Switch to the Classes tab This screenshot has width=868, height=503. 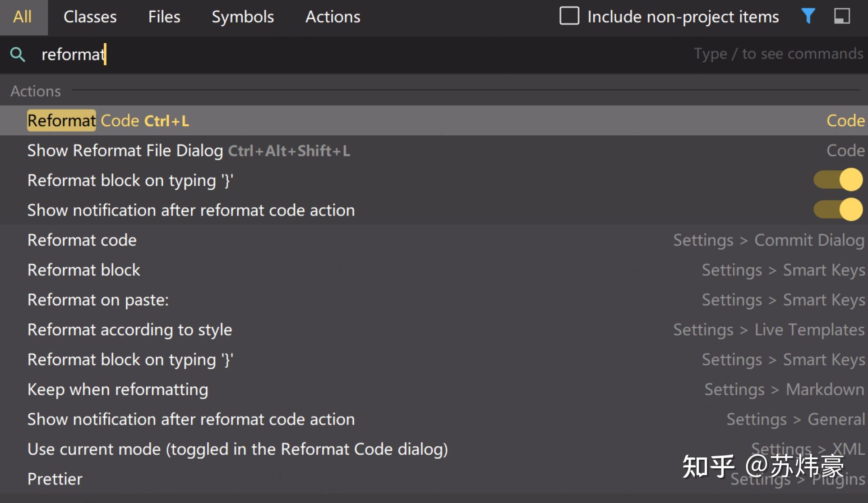[90, 17]
